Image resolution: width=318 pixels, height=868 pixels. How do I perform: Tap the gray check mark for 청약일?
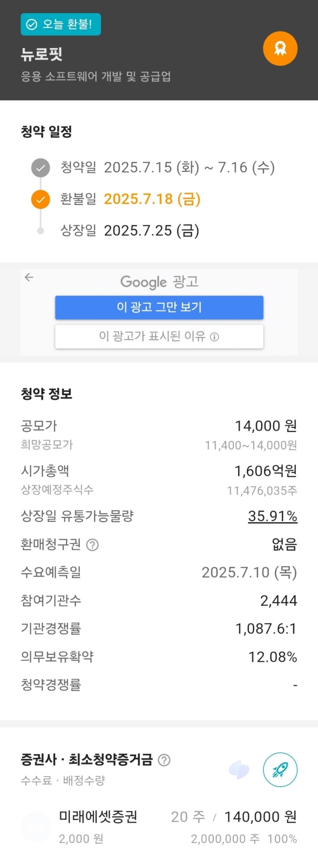[x=41, y=168]
